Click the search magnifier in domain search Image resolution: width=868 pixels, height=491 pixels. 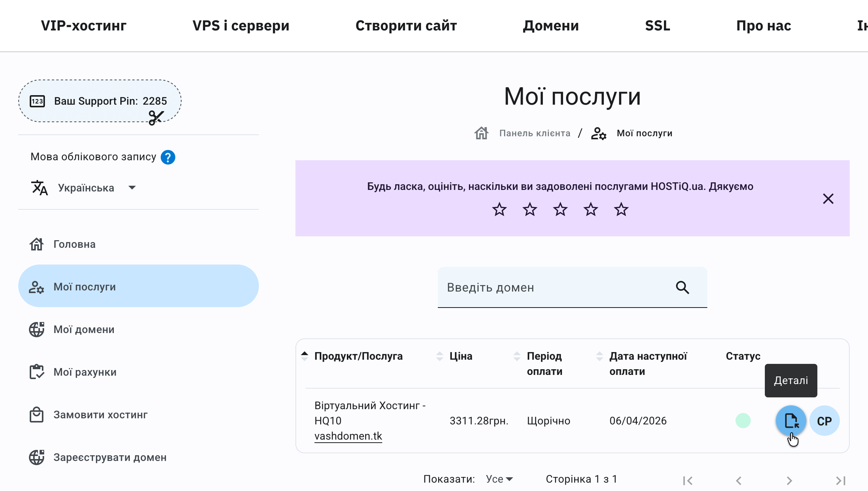click(683, 287)
